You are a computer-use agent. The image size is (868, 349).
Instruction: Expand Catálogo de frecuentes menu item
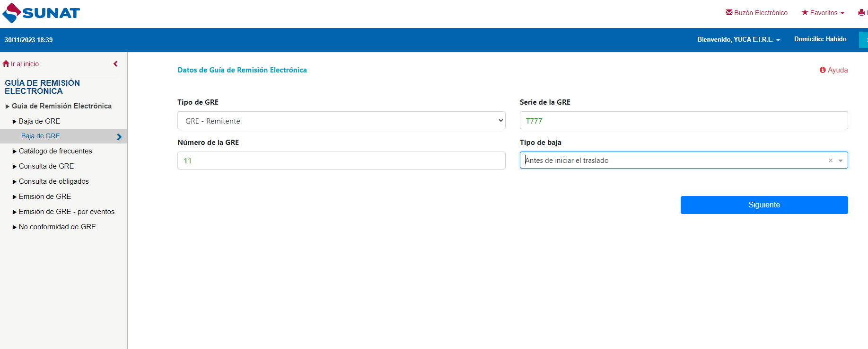click(x=55, y=151)
